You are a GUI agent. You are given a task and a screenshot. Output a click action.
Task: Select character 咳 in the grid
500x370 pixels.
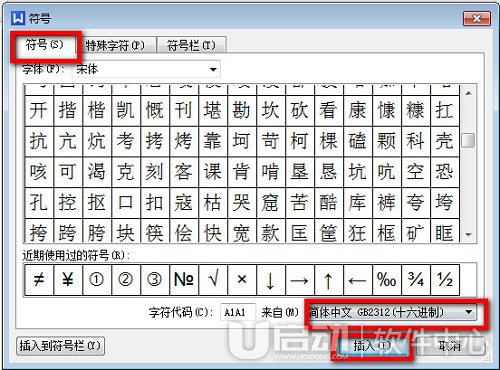[x=39, y=172]
